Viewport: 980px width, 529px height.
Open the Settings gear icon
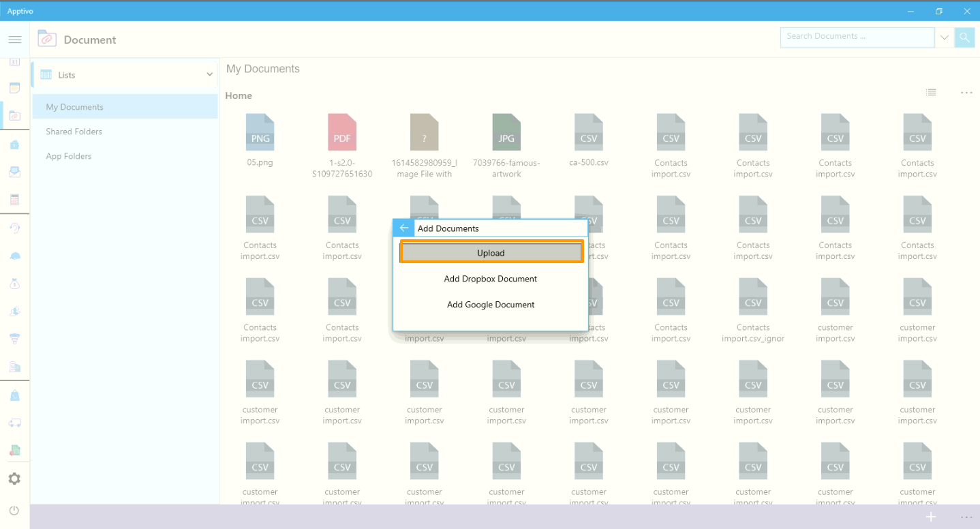15,478
